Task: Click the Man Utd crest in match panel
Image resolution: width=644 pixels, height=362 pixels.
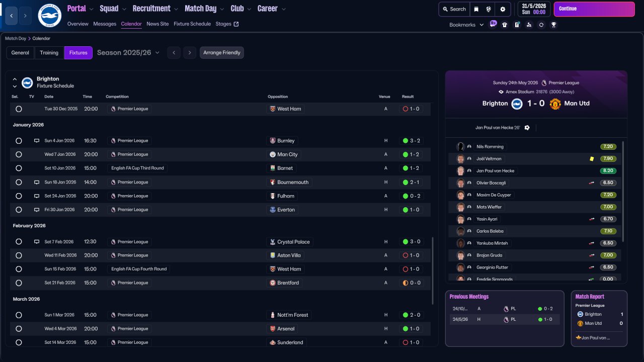Action: [555, 104]
